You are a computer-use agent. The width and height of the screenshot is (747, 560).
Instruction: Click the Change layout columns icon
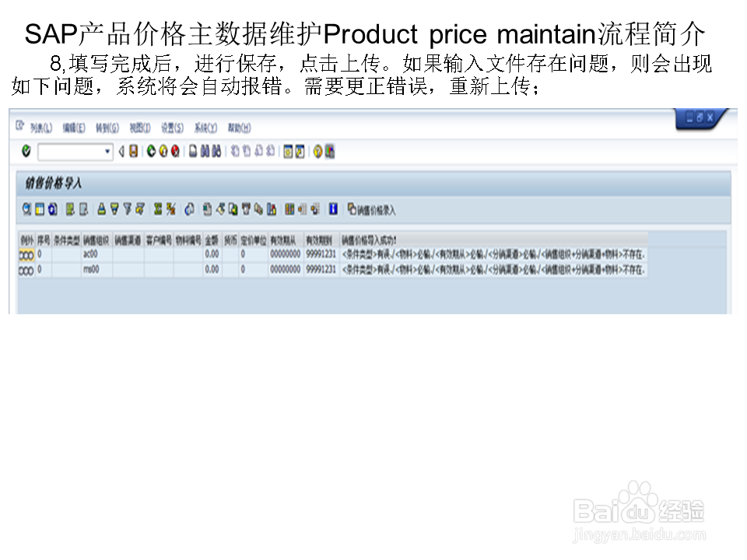(289, 209)
